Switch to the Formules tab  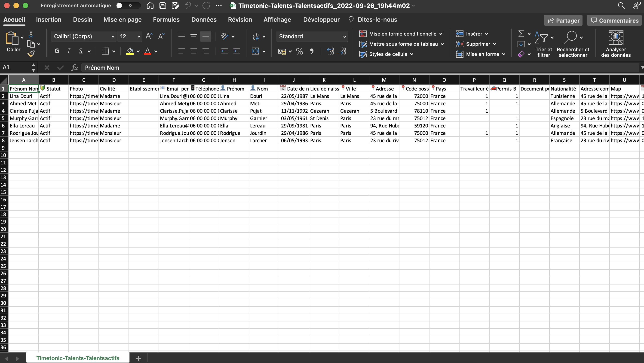pyautogui.click(x=166, y=19)
